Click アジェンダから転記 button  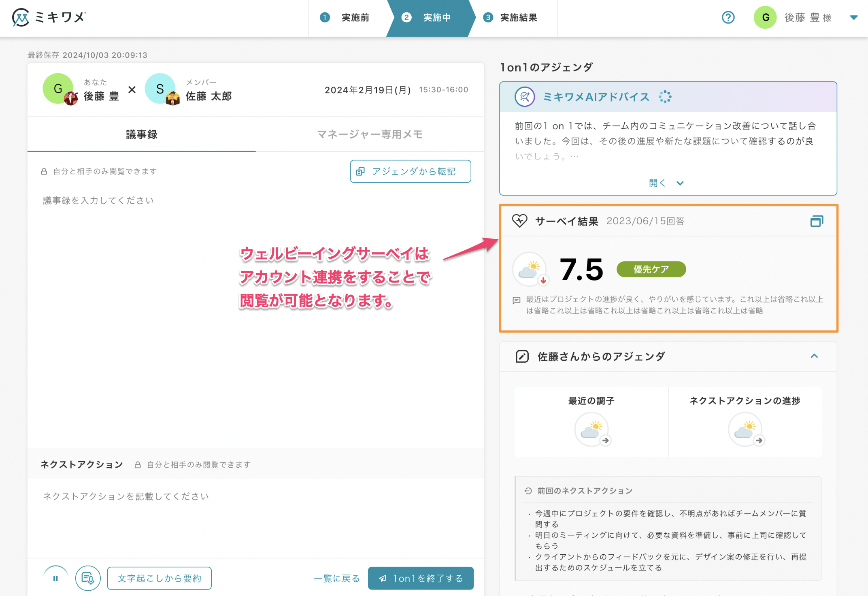click(x=410, y=171)
